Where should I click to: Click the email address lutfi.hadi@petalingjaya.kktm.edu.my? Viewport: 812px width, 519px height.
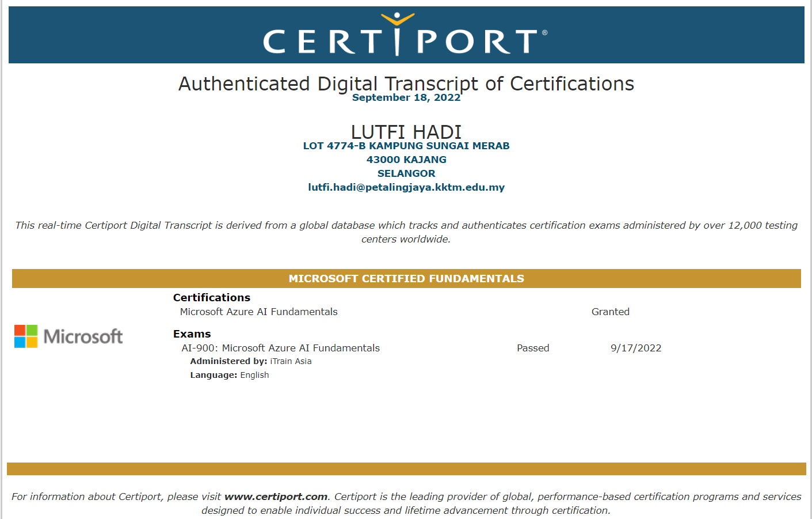pos(406,187)
